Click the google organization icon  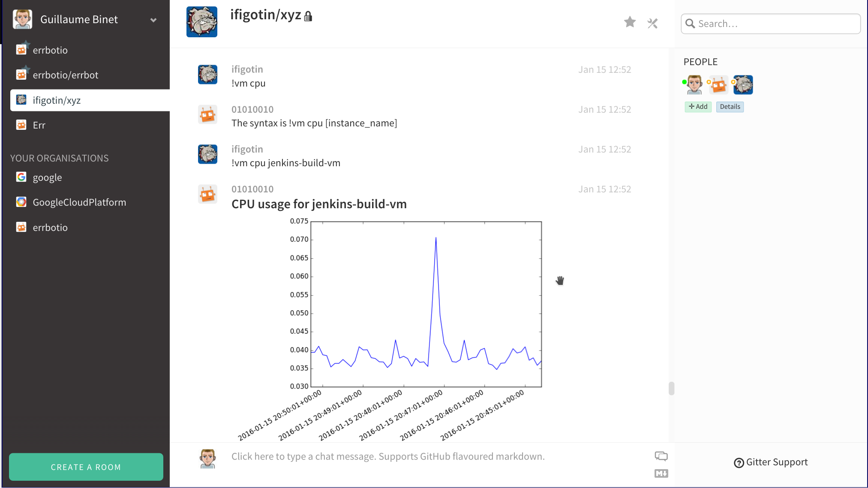coord(22,177)
